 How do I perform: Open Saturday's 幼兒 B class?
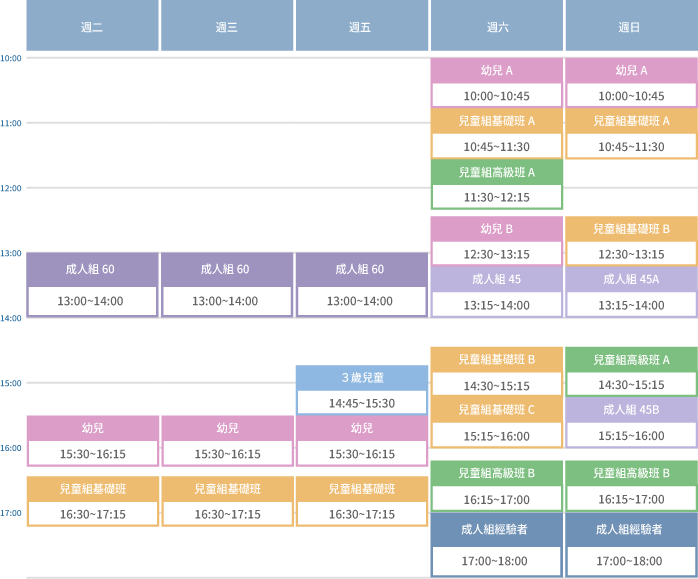click(496, 241)
